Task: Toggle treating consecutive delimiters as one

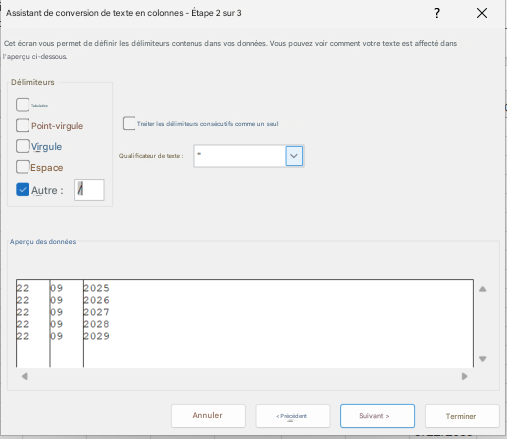Action: 129,123
